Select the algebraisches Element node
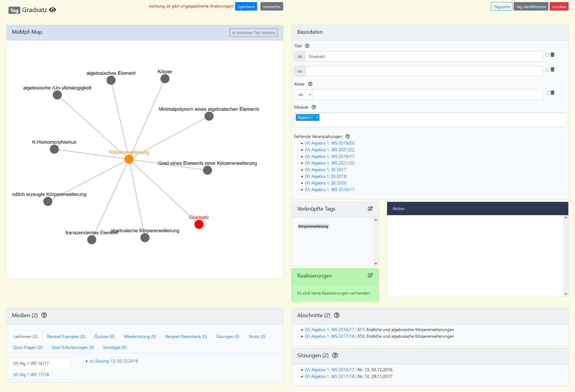 click(111, 80)
